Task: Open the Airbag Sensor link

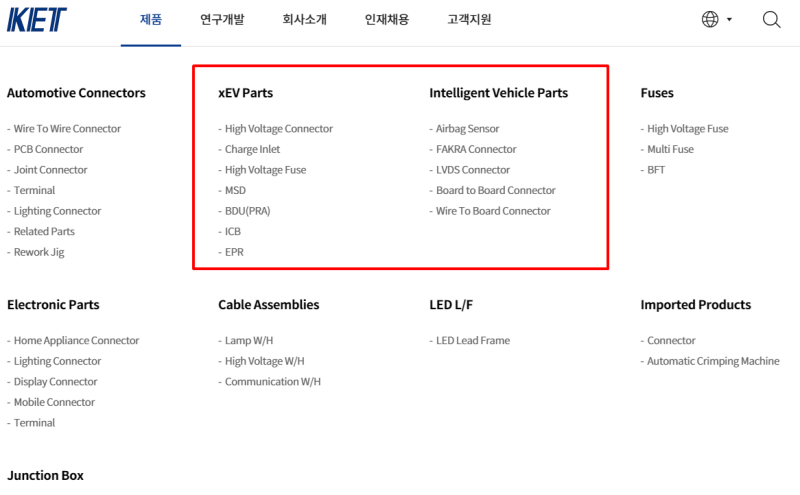Action: pyautogui.click(x=467, y=129)
